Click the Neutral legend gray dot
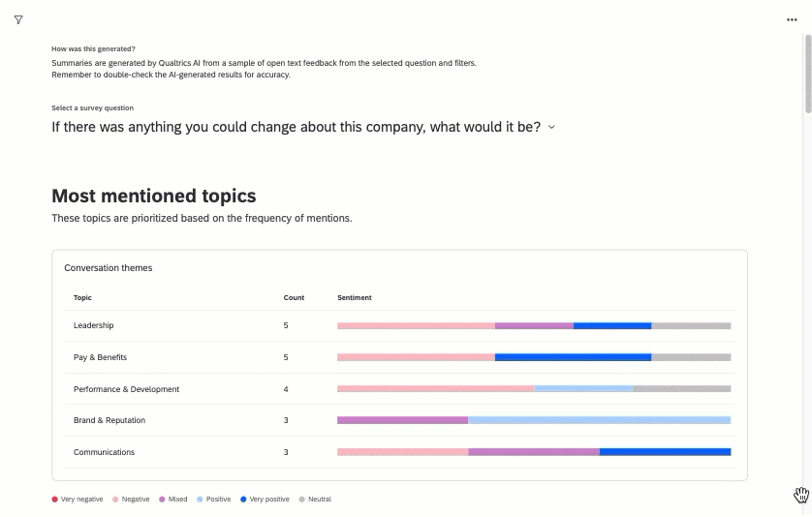 click(301, 500)
